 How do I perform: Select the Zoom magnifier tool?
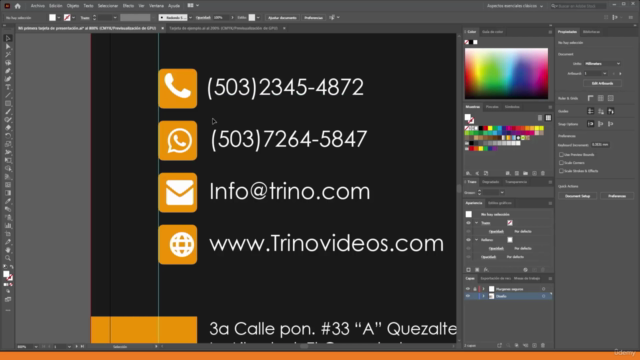(8, 258)
